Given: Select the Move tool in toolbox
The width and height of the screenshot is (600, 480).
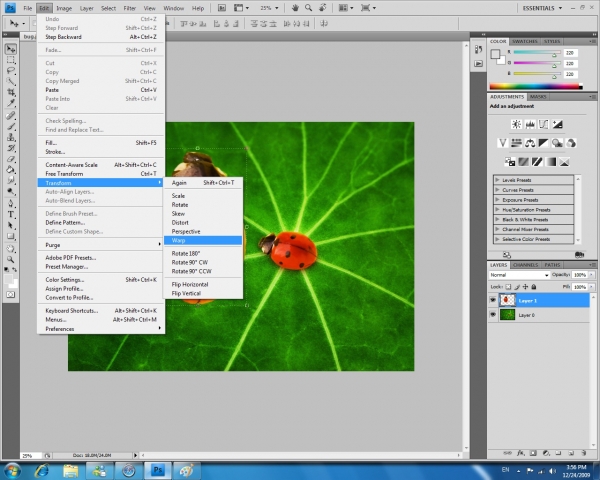Looking at the screenshot, I should click(x=11, y=49).
